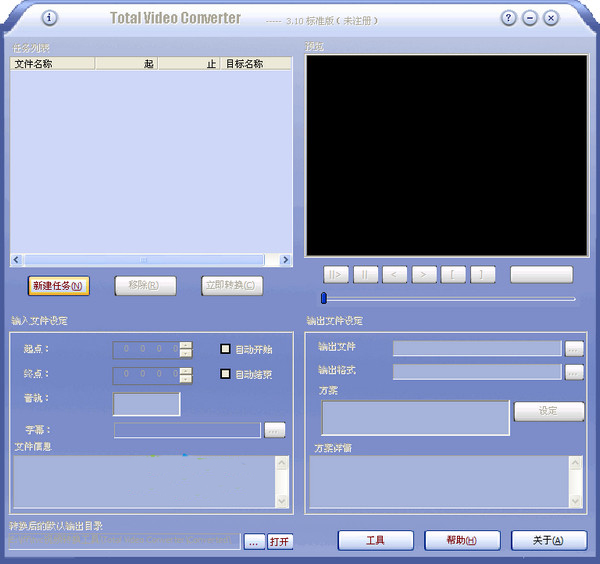
Task: Enable the 自动结束 checkbox
Action: tap(226, 374)
